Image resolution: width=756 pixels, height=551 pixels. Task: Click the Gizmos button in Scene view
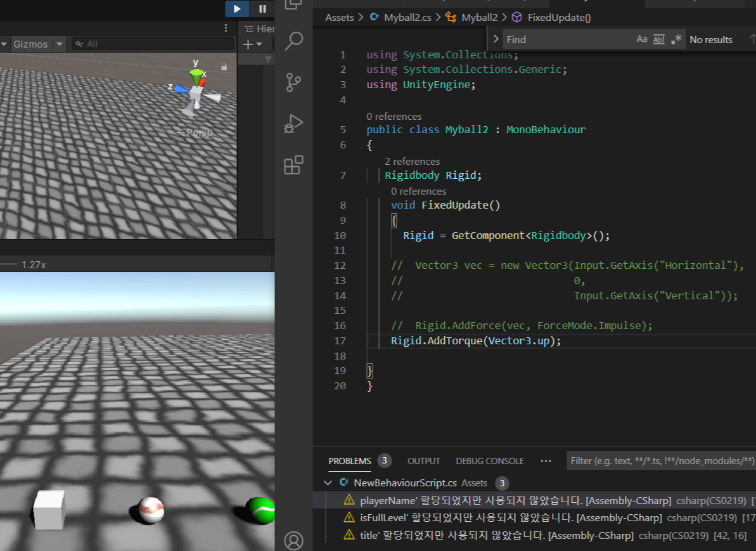30,44
